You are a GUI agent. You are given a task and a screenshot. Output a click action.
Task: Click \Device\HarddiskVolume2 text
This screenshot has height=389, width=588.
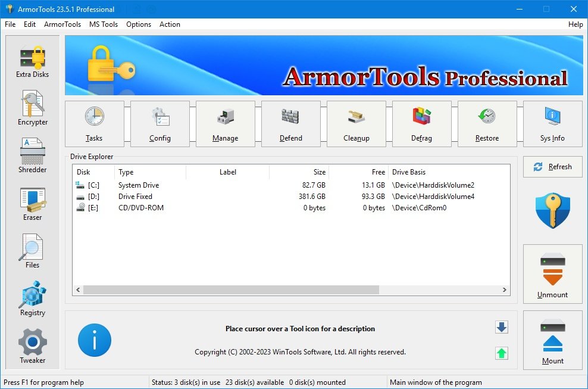pyautogui.click(x=433, y=185)
